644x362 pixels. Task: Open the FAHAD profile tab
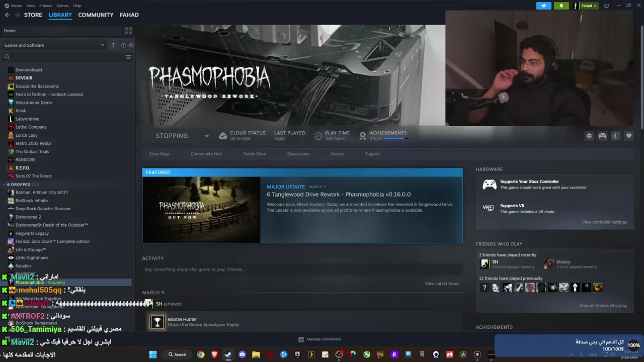pos(129,15)
